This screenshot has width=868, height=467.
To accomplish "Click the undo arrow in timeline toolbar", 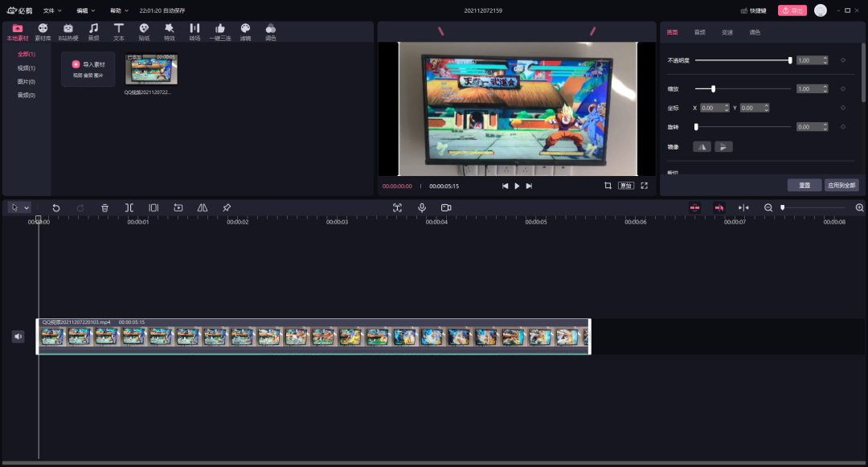I will [56, 207].
